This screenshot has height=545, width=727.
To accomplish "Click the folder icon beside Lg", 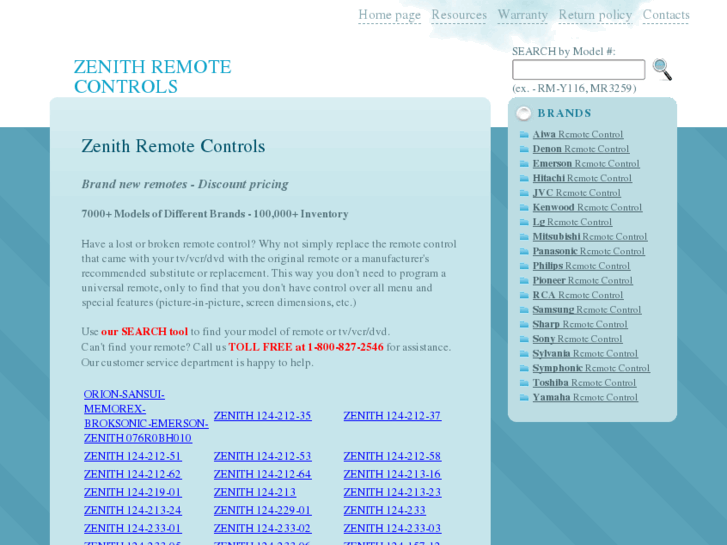I will point(524,222).
